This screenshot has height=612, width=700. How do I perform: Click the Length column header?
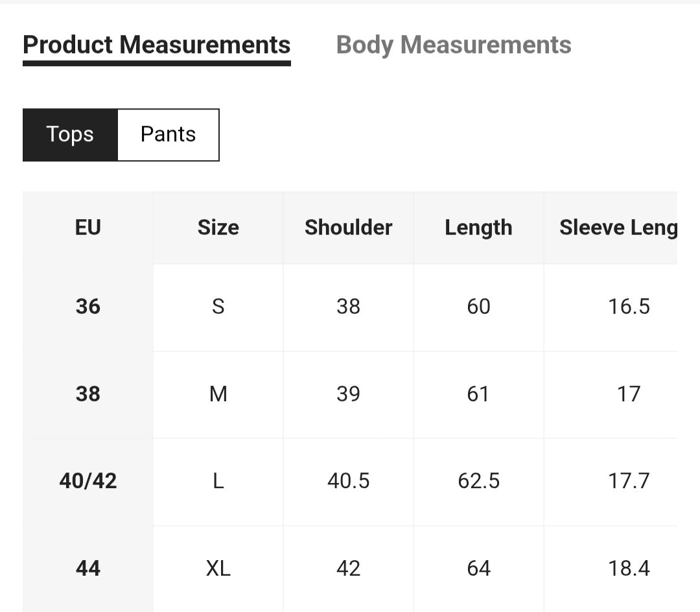coord(478,228)
